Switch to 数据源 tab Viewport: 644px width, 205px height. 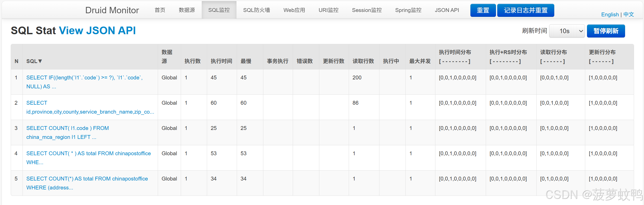pos(187,10)
